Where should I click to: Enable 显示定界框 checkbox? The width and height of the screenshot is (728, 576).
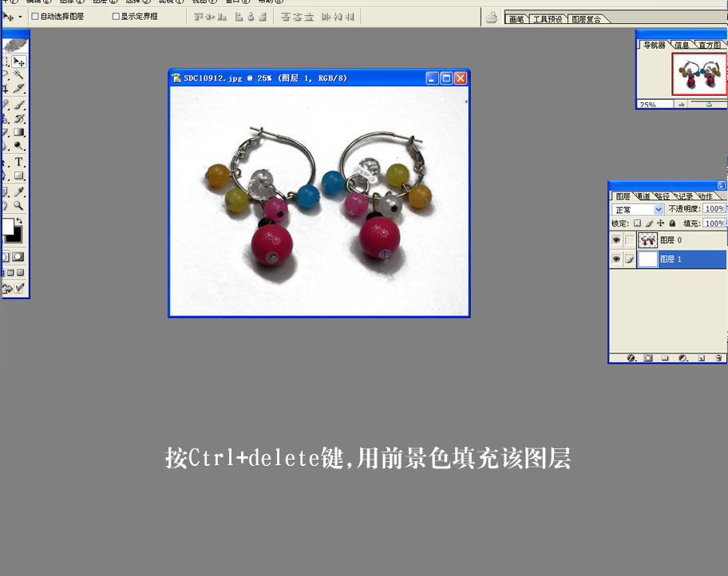point(116,16)
